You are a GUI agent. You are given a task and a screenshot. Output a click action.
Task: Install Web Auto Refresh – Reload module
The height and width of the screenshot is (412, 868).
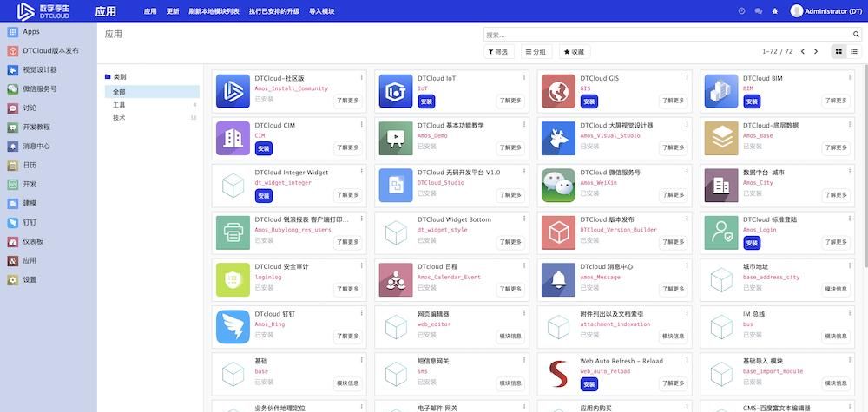(x=589, y=384)
